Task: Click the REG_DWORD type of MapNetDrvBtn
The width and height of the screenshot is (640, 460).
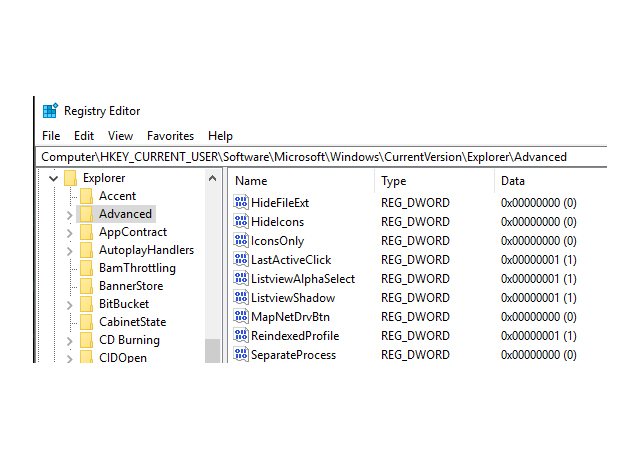Action: pos(416,317)
